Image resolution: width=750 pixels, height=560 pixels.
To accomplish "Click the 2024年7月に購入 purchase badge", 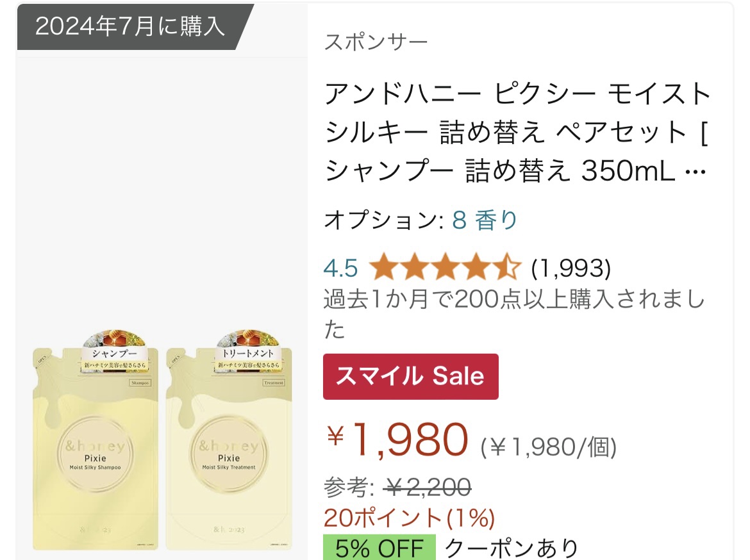I will click(131, 27).
